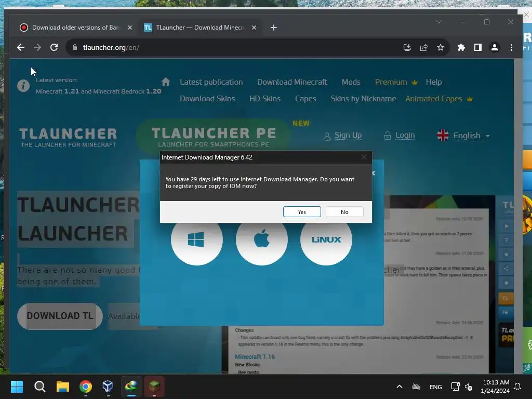Open the Windows Start menu
The height and width of the screenshot is (399, 532).
coord(17,387)
